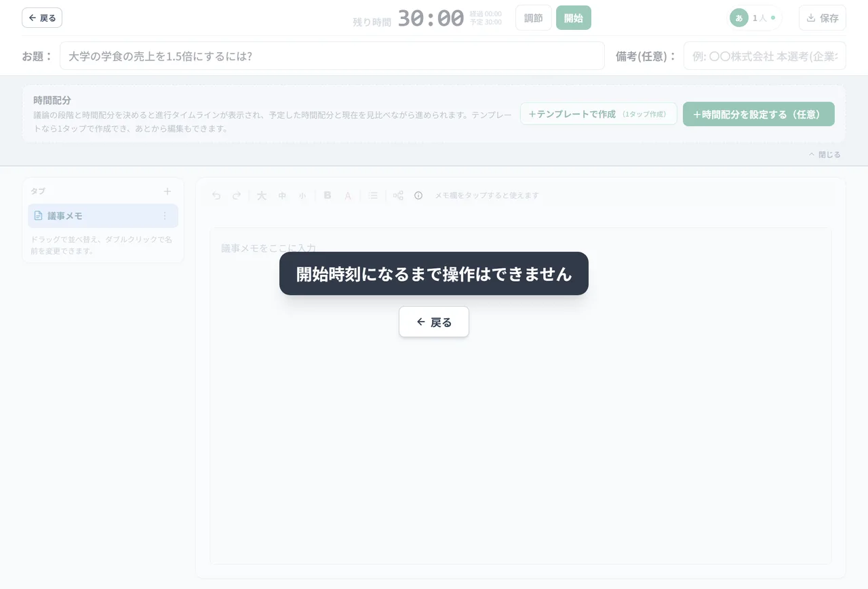This screenshot has width=868, height=589.
Task: Open the text color A tool
Action: (348, 195)
